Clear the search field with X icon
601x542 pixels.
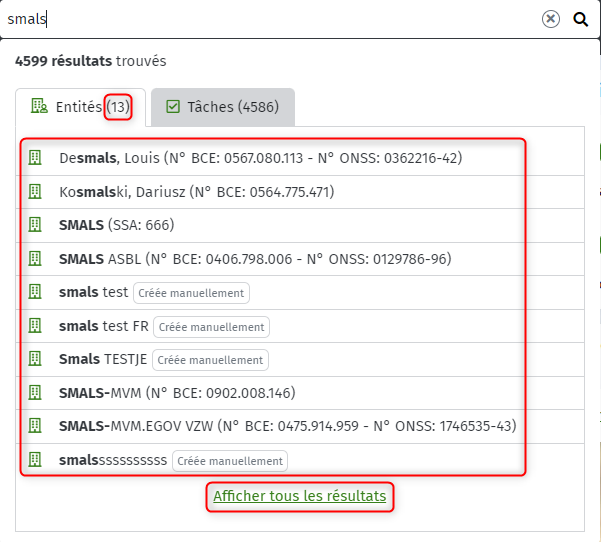[x=550, y=19]
